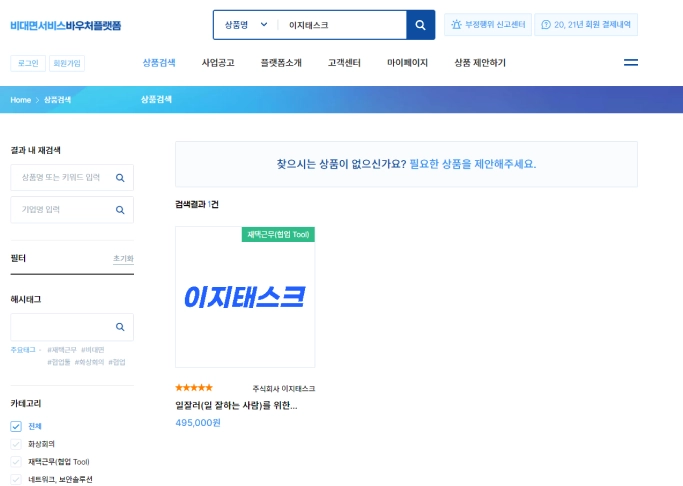Click the 로그인 button
This screenshot has width=683, height=486.
click(28, 63)
